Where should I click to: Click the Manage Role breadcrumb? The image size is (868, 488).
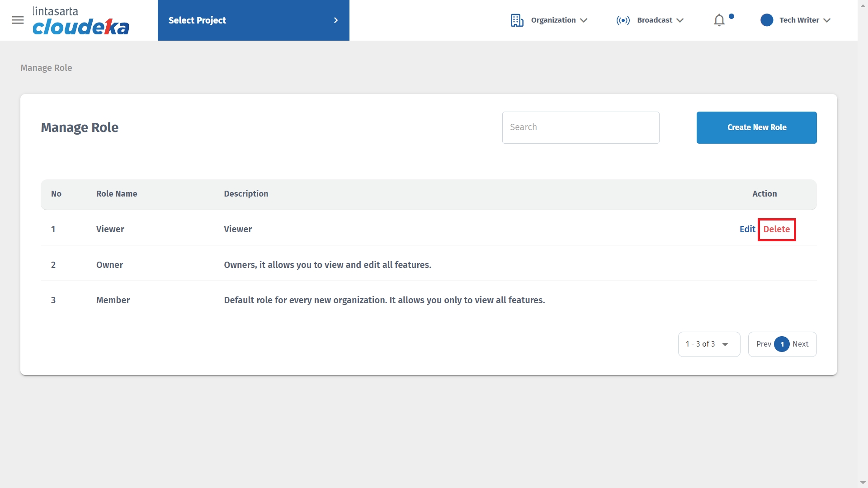tap(46, 68)
